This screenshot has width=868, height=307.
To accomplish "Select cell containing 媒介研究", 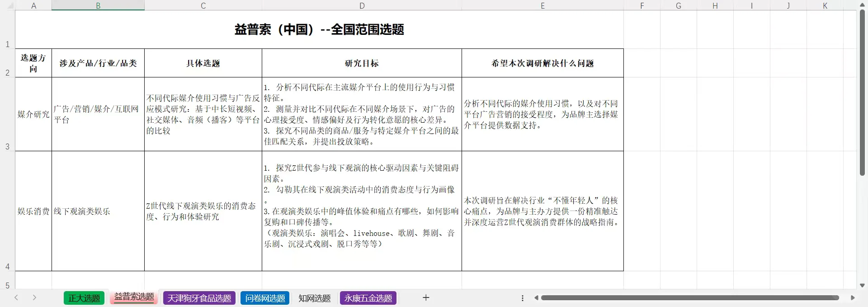I will (33, 114).
